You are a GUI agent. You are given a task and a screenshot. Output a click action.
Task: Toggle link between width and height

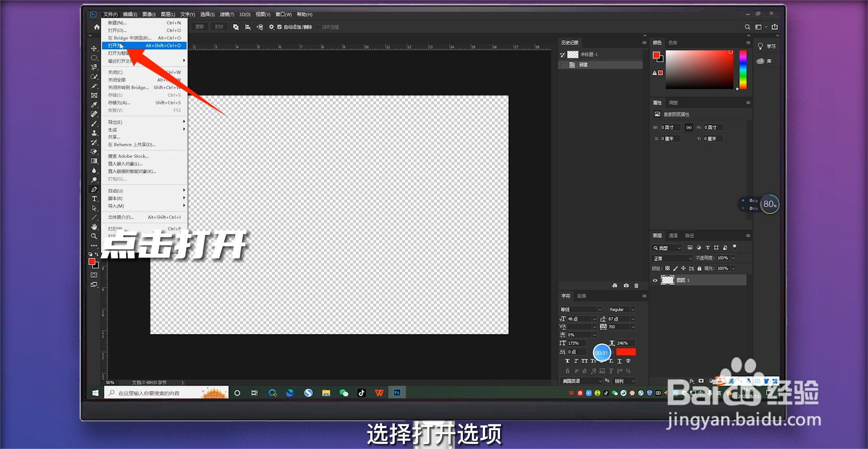coord(689,127)
